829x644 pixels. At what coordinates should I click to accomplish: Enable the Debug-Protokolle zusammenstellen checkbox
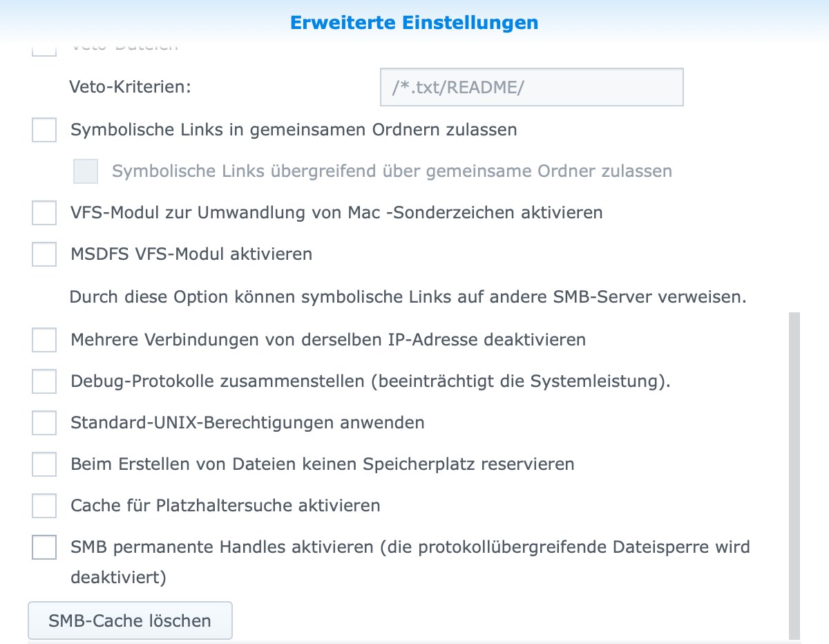point(44,381)
